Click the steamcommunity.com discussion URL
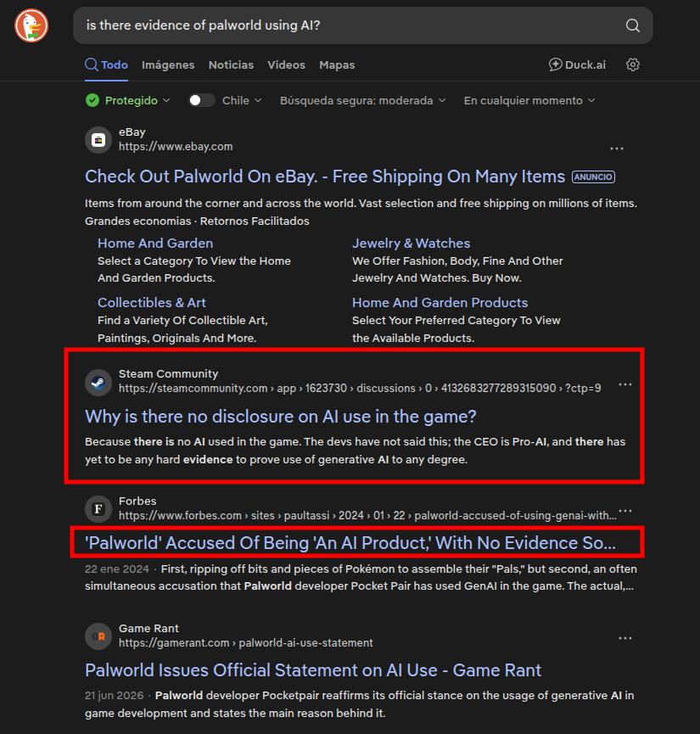 click(360, 389)
